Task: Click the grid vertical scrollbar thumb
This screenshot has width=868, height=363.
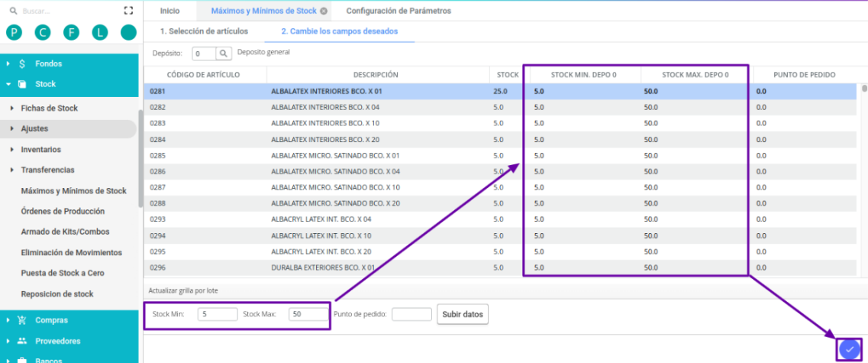Action: 864,88
